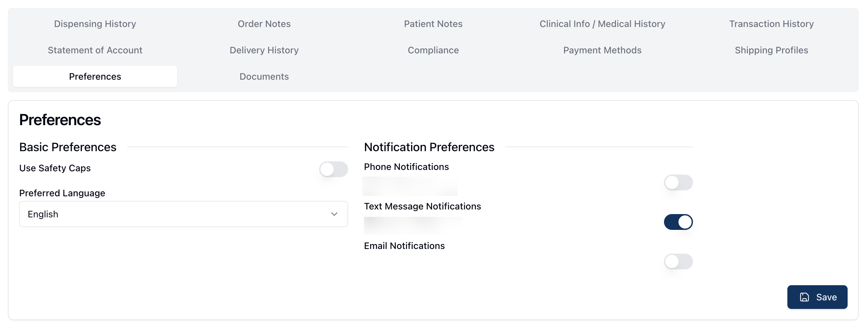
Task: Show the Delivery History tab
Action: pos(264,50)
